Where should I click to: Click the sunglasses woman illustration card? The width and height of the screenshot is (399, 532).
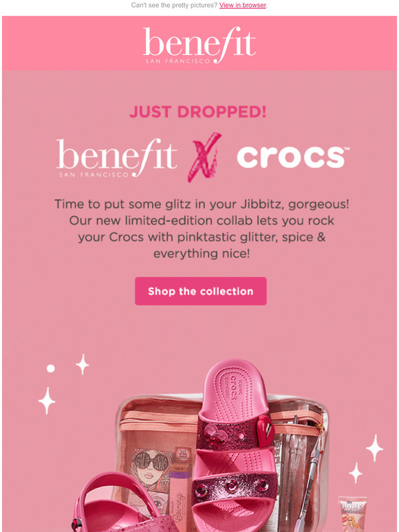(151, 475)
